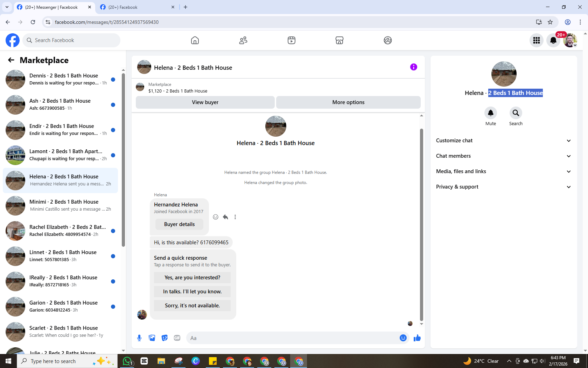This screenshot has height=368, width=588.
Task: Search within the conversation
Action: tap(516, 113)
